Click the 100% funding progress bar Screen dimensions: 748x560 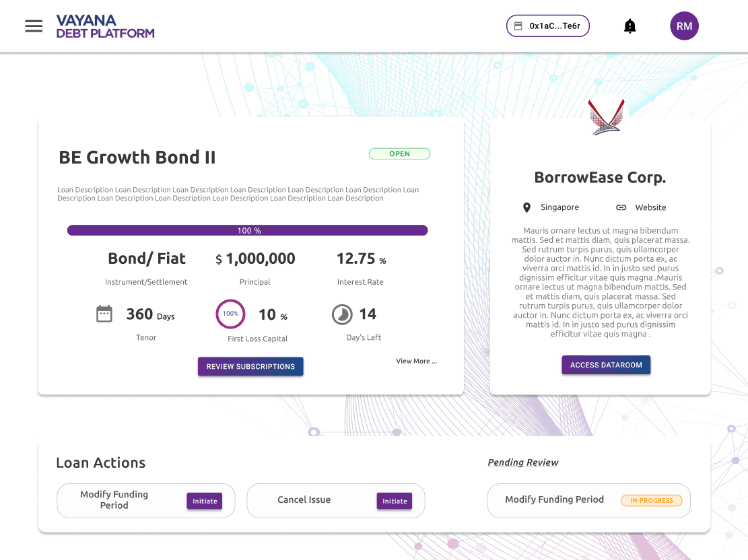coord(247,230)
